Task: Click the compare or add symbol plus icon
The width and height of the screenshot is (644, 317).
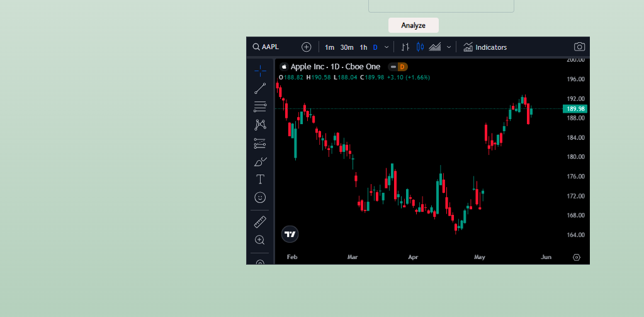Action: [307, 47]
